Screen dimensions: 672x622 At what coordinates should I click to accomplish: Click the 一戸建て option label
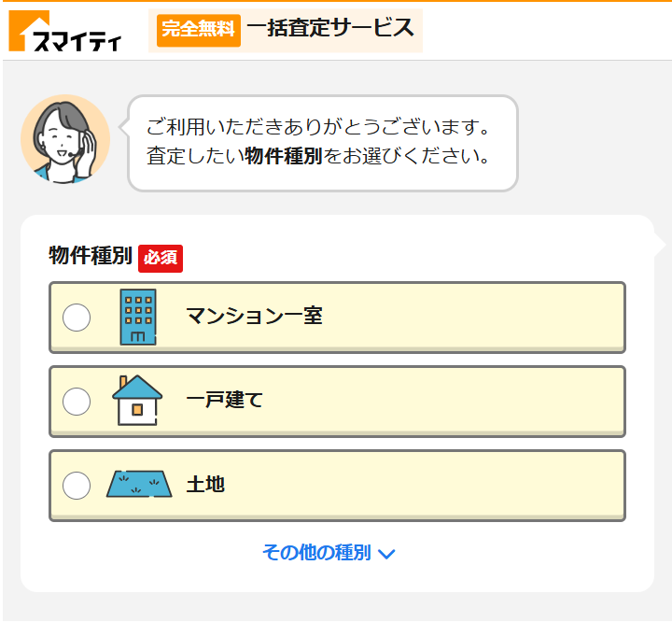coord(225,401)
